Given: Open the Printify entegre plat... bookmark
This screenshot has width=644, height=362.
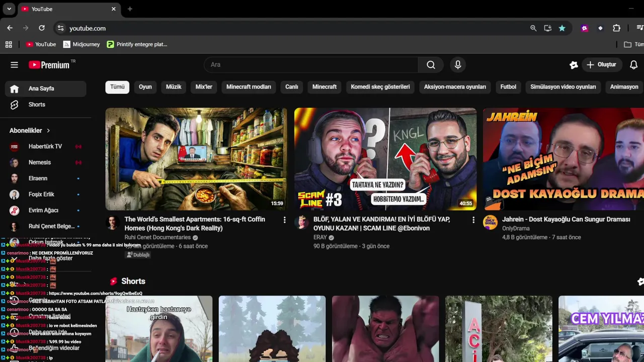Looking at the screenshot, I should coord(137,44).
